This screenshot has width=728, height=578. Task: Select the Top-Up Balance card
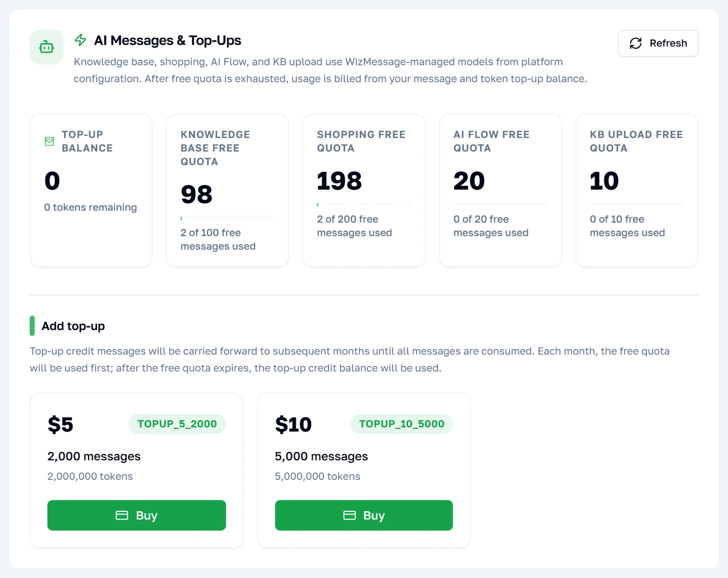coord(91,191)
